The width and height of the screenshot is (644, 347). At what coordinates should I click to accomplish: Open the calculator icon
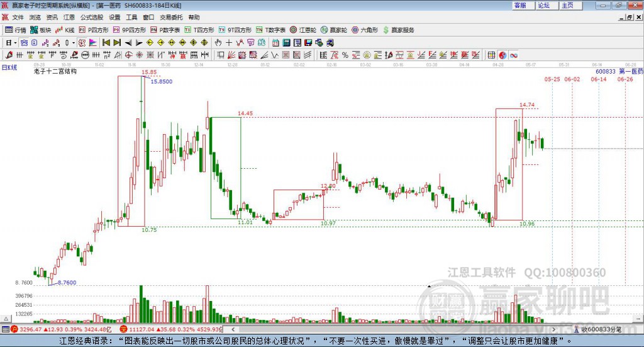coord(286,43)
